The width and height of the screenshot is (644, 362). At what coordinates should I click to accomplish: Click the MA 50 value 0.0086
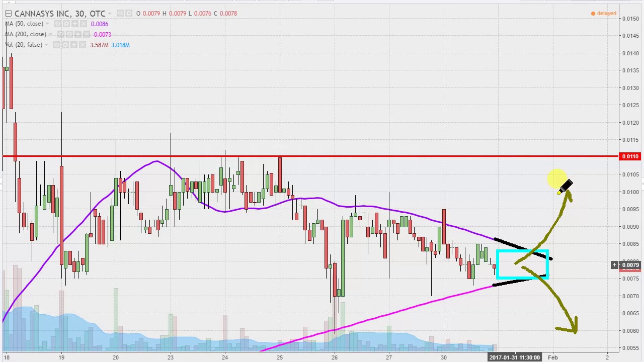(x=100, y=24)
